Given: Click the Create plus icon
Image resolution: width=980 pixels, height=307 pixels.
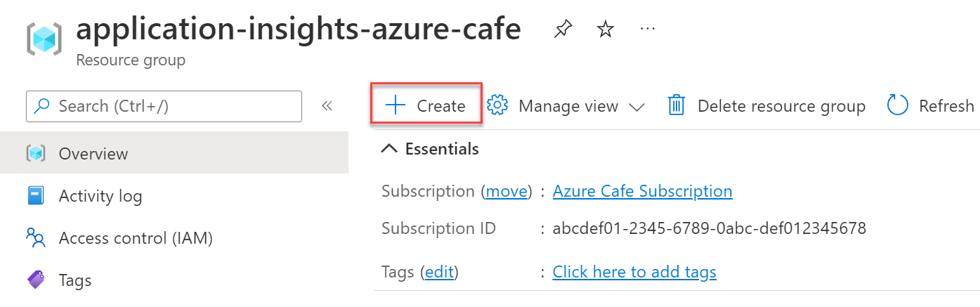Looking at the screenshot, I should (396, 106).
